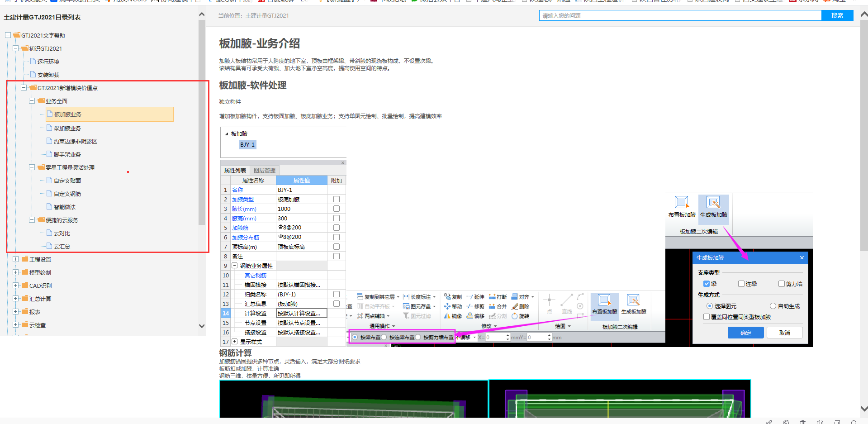The image size is (868, 424).
Task: Select the 按连梁布置 radio option
Action: [384, 337]
